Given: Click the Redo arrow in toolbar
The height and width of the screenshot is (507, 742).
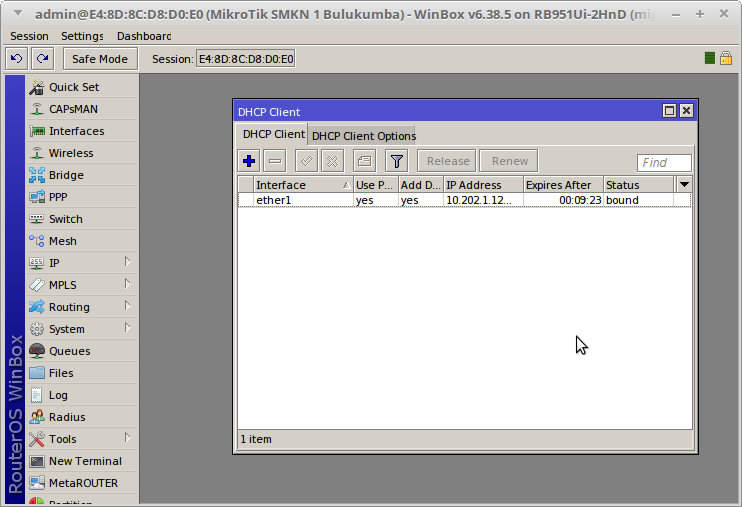Looking at the screenshot, I should [43, 59].
